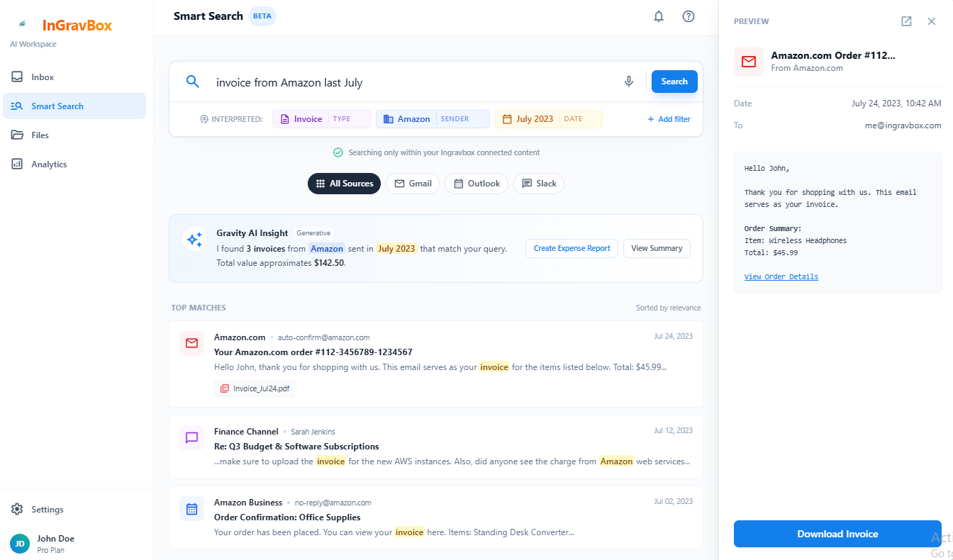Click the July 2023 highlight in AI insight

(x=396, y=249)
